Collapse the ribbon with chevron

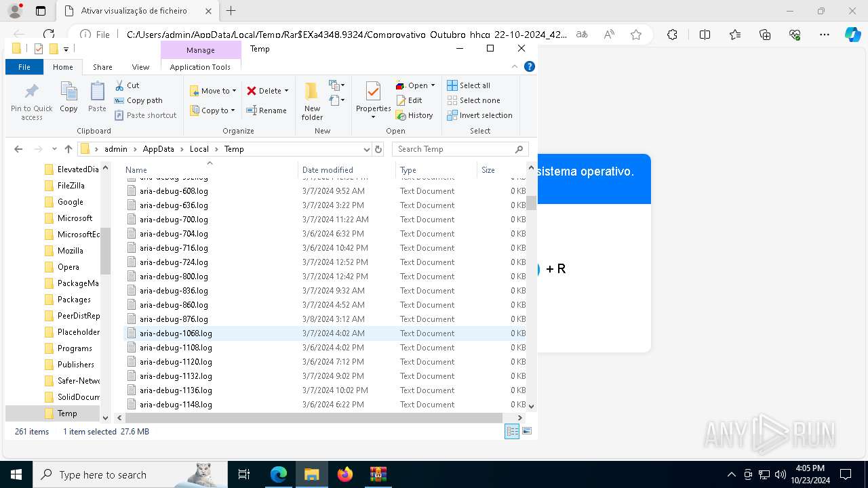click(515, 66)
